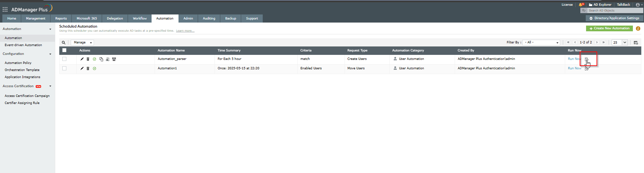This screenshot has width=644, height=173.
Task: Click the copy icon in Automation_parser row
Action: point(101,59)
